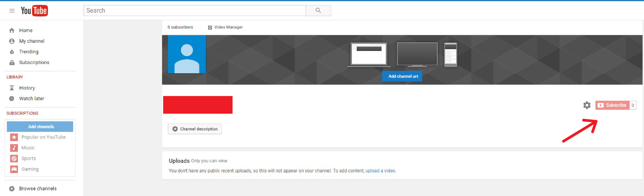Viewport: 644px width, 196px height.
Task: Click the channel profile avatar
Action: 187,54
